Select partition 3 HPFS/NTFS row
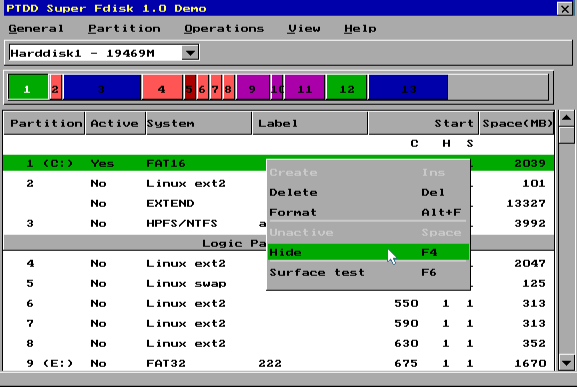 (278, 223)
